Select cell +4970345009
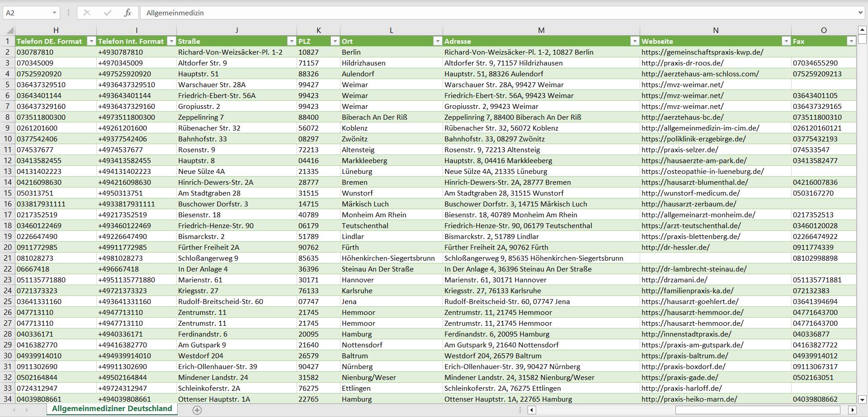Viewport: 868px width, 417px height. pos(137,63)
